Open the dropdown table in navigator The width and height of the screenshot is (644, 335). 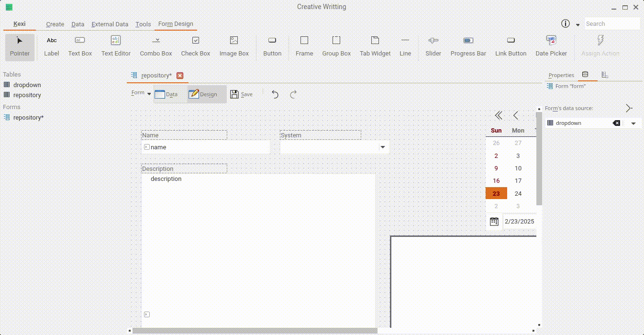coord(27,85)
